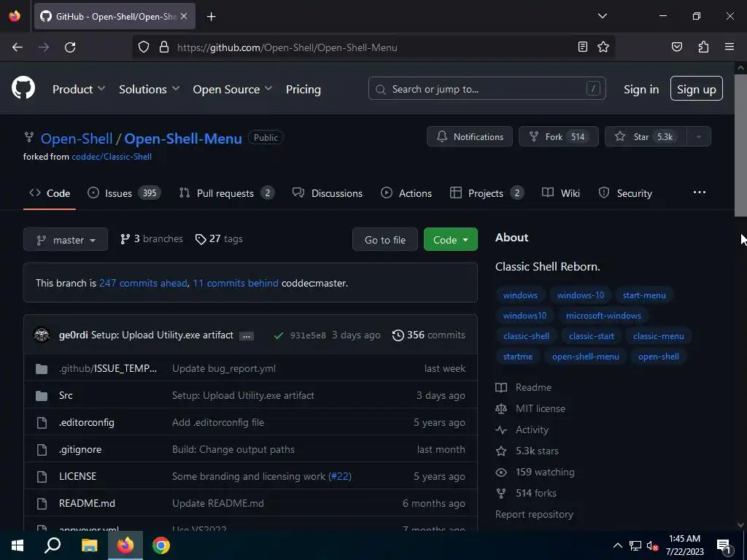Switch to the Discussions tab
Viewport: 747px width, 560px height.
coord(328,193)
